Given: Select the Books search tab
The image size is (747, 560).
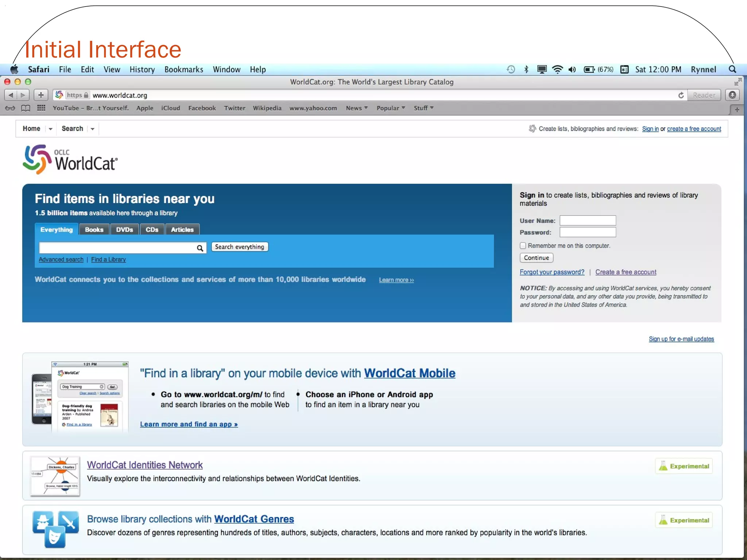Looking at the screenshot, I should click(94, 229).
